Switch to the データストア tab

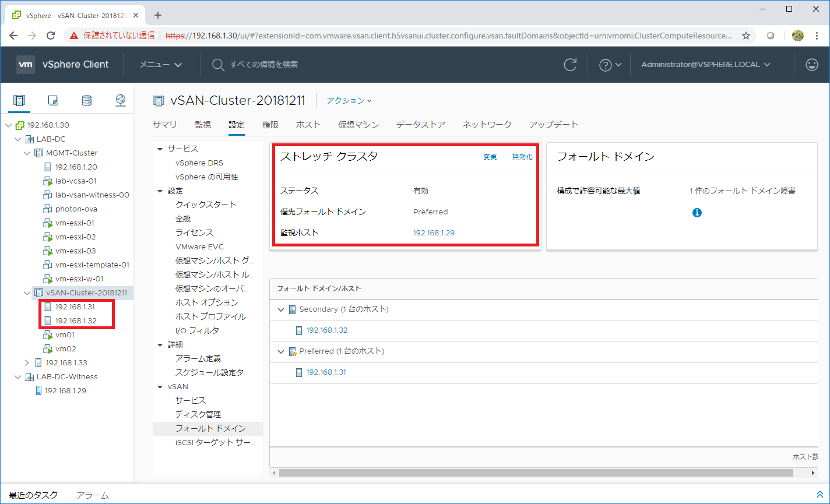[421, 125]
